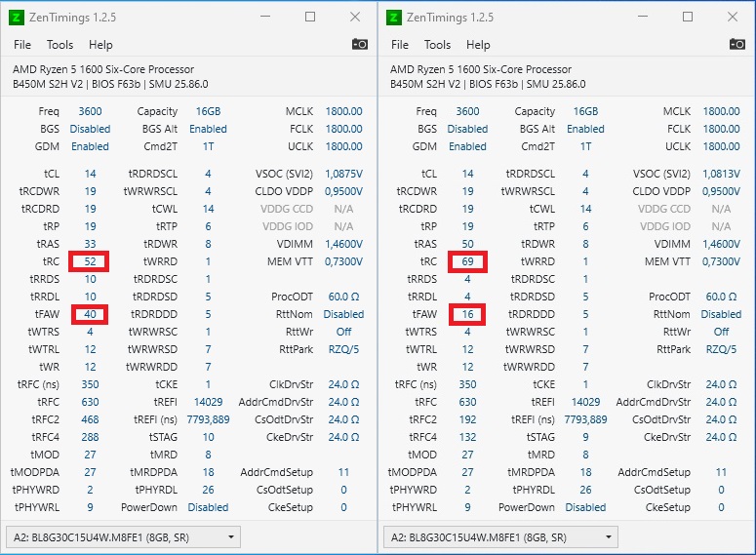This screenshot has width=756, height=555.
Task: Click the CLDO VDDP 0,9500V value in the left window
Action: [x=343, y=191]
